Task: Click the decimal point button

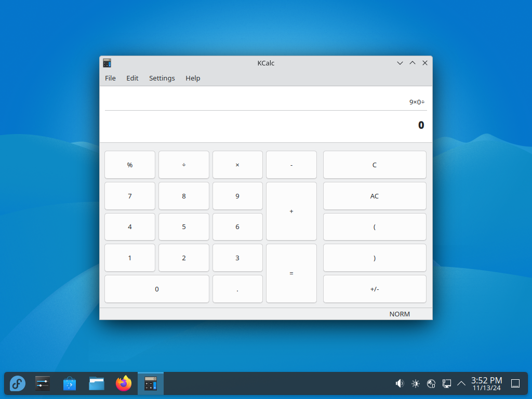Action: coord(237,289)
